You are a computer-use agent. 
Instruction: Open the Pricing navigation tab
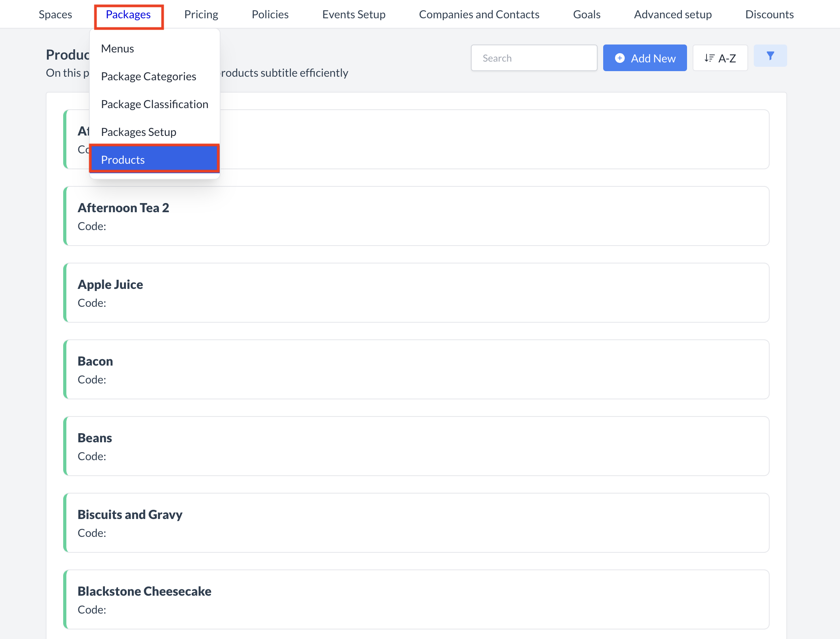201,15
